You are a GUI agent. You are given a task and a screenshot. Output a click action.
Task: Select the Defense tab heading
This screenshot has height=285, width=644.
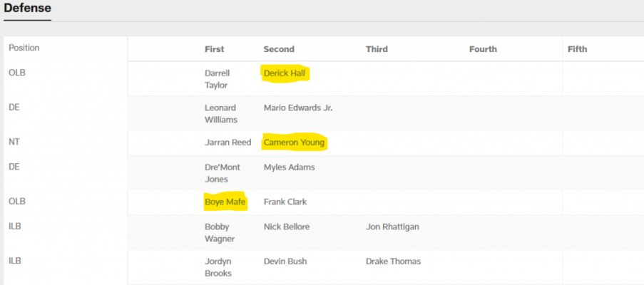28,7
